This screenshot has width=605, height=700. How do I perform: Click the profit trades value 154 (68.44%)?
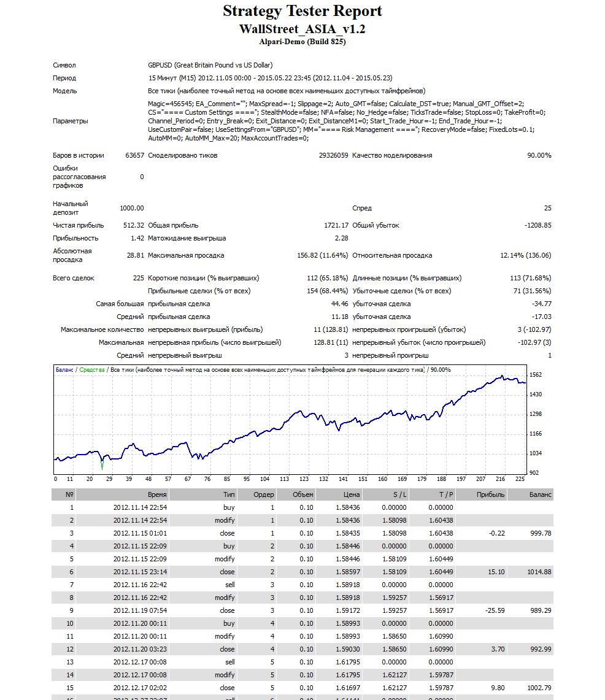[328, 291]
